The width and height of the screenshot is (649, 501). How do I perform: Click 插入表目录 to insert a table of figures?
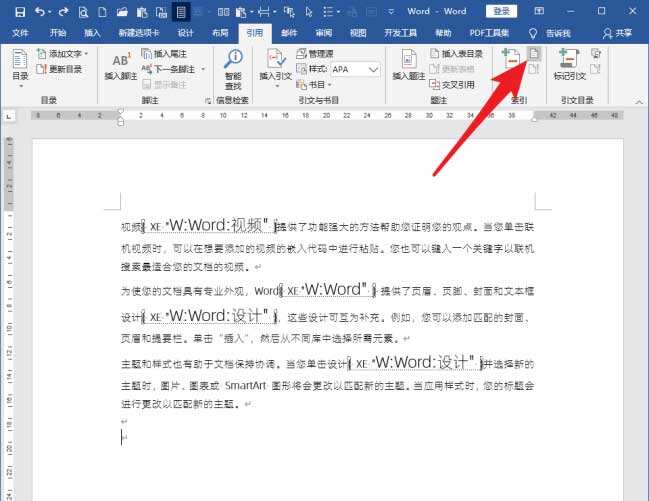[x=456, y=53]
